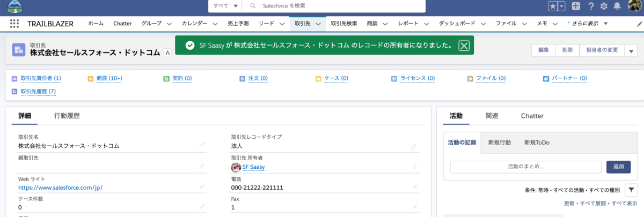644x217 pixels.
Task: Click the 担当者の変更 button
Action: [602, 50]
